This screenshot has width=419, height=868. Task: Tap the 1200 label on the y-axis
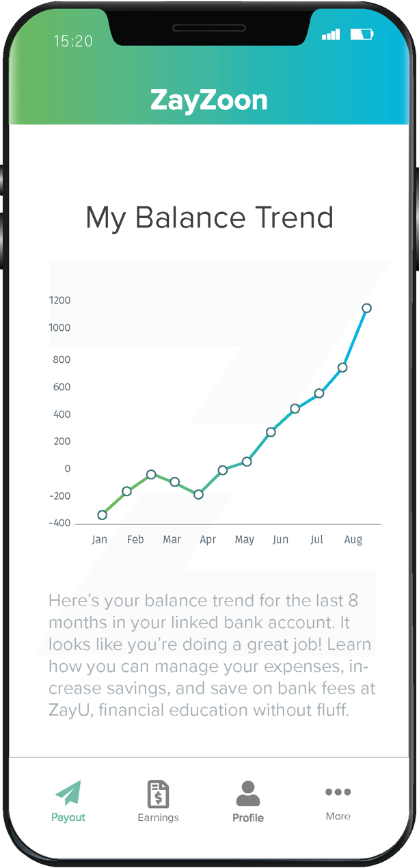coord(60,300)
